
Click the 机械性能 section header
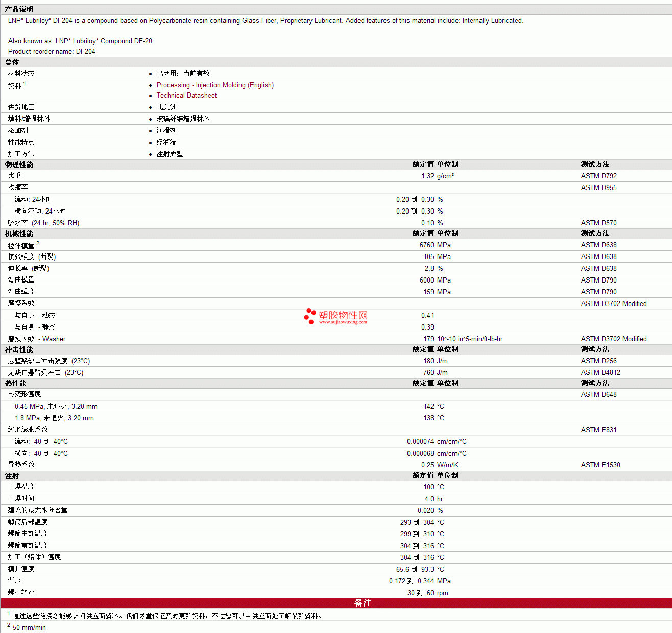pyautogui.click(x=19, y=234)
